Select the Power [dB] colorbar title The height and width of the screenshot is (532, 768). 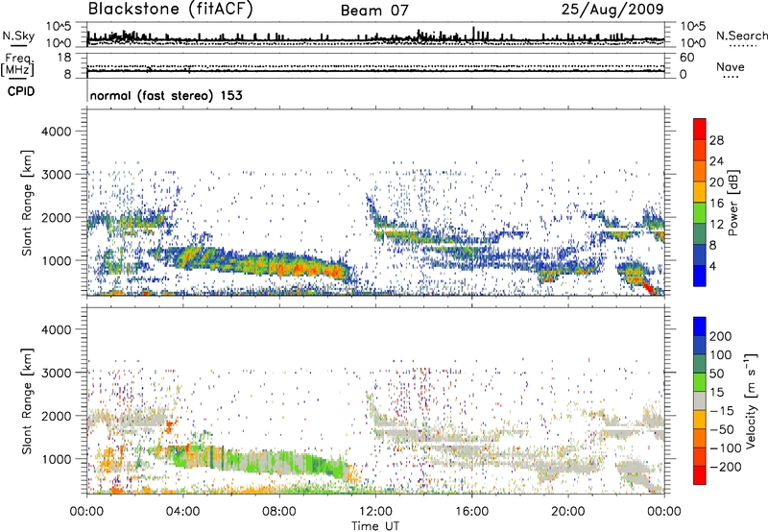(732, 203)
